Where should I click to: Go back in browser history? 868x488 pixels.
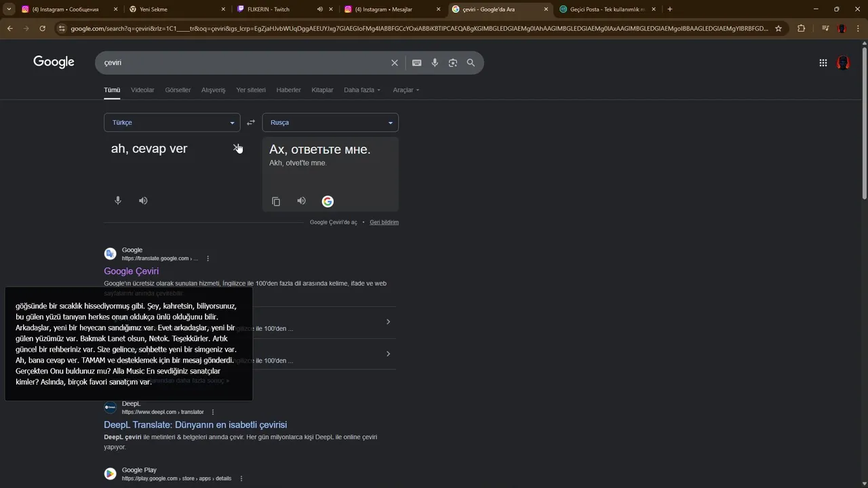[x=9, y=28]
